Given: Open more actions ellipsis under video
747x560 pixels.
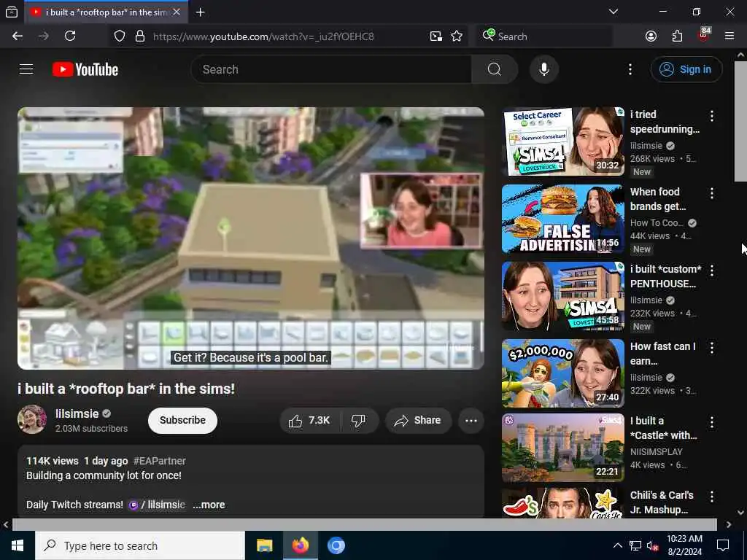Looking at the screenshot, I should [x=471, y=421].
